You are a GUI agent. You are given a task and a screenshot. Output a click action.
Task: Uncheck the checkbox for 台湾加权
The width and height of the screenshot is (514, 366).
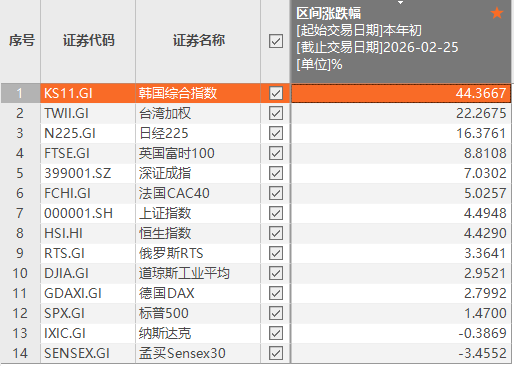pos(276,113)
